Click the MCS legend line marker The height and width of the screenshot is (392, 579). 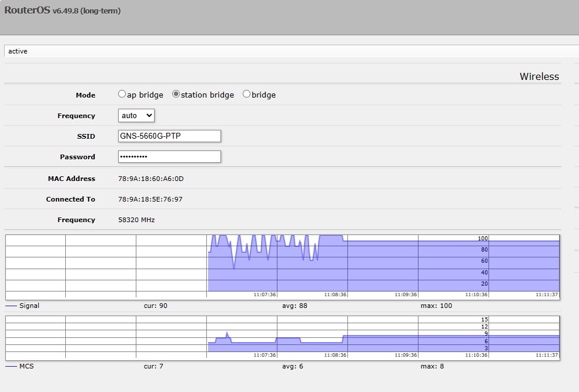[x=11, y=367]
